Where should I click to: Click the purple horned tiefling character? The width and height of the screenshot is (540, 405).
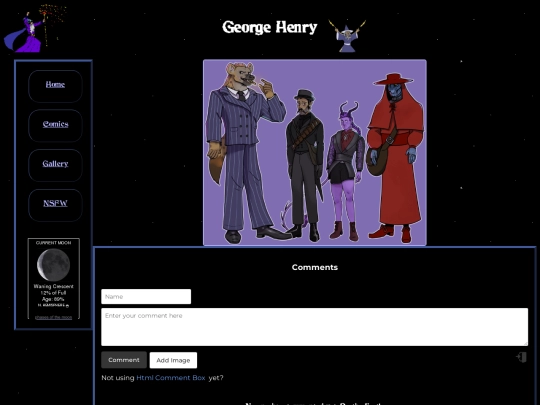pyautogui.click(x=345, y=170)
